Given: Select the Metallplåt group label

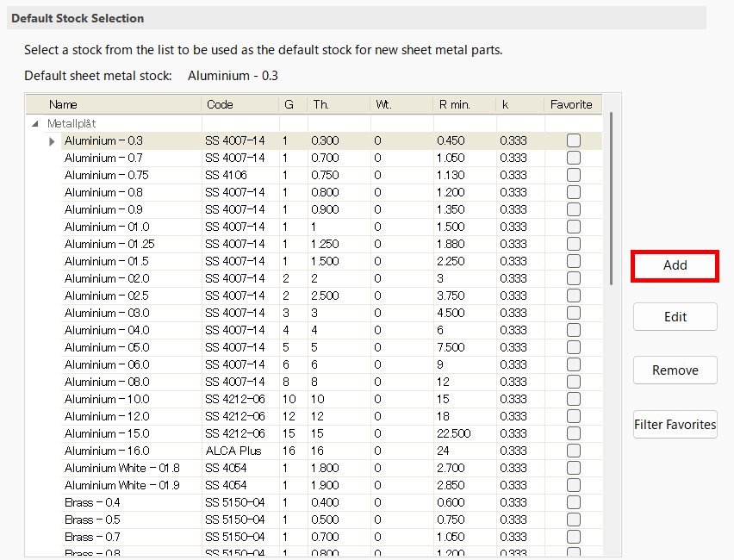Looking at the screenshot, I should point(72,123).
